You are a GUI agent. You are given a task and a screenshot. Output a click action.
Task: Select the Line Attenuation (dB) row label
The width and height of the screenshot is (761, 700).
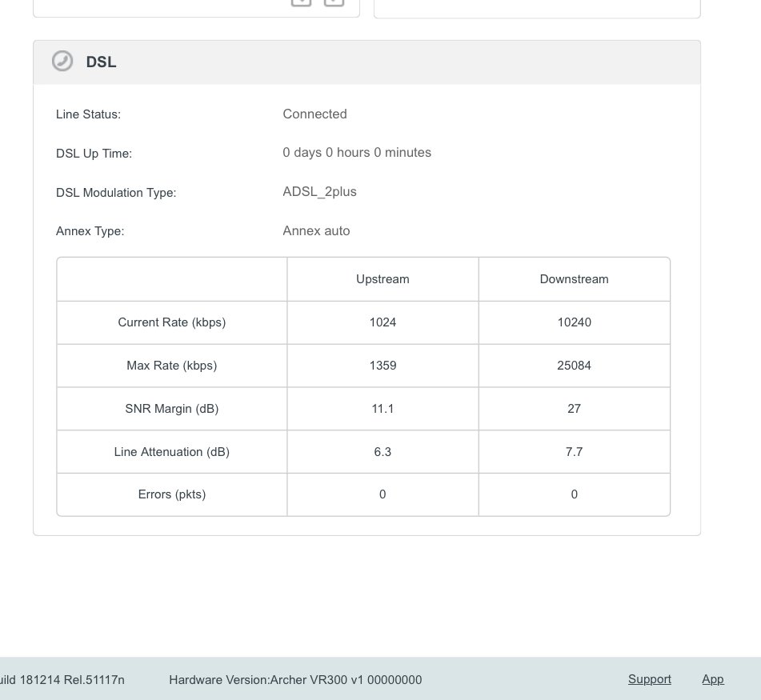172,452
